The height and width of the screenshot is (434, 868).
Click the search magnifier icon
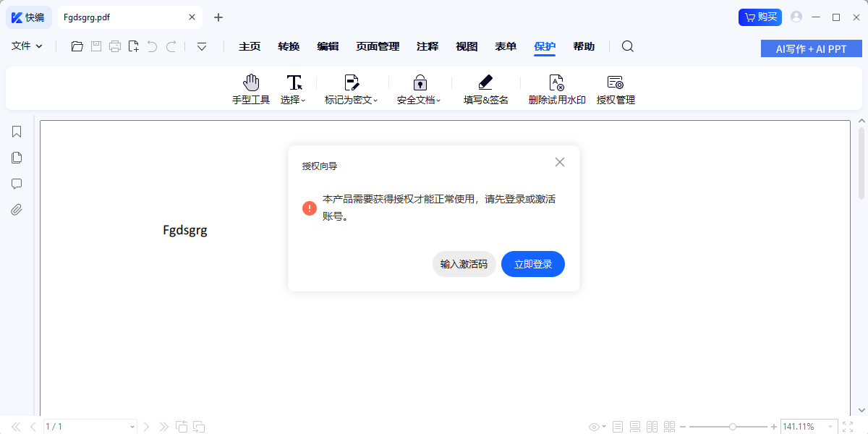tap(627, 46)
